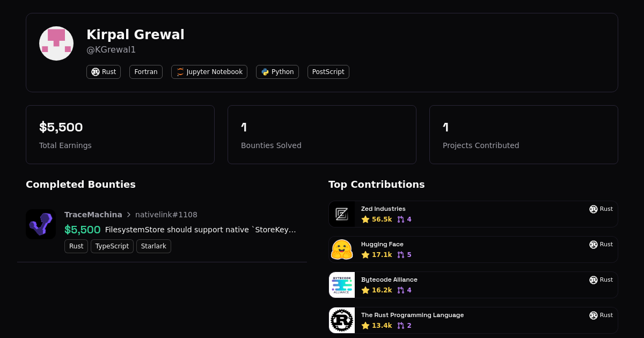Open the Top Contributions section
Screen dimensions: 644x338
376,184
